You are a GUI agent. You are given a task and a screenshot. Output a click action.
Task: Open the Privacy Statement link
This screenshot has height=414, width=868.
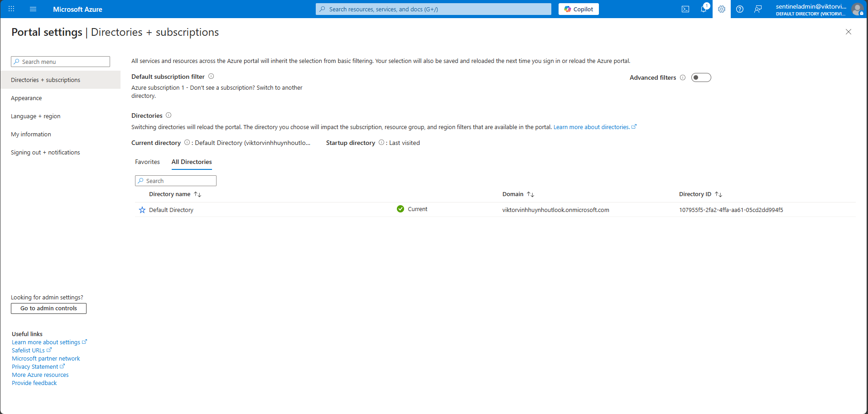(x=39, y=367)
